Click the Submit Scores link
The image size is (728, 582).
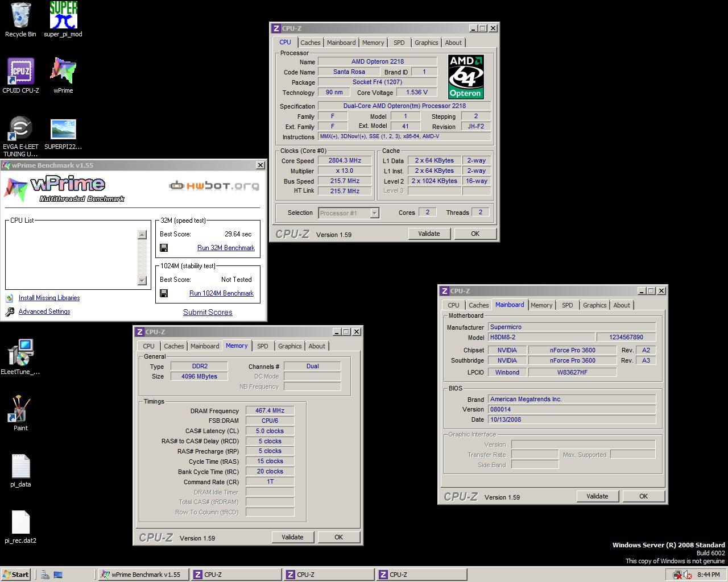click(208, 312)
